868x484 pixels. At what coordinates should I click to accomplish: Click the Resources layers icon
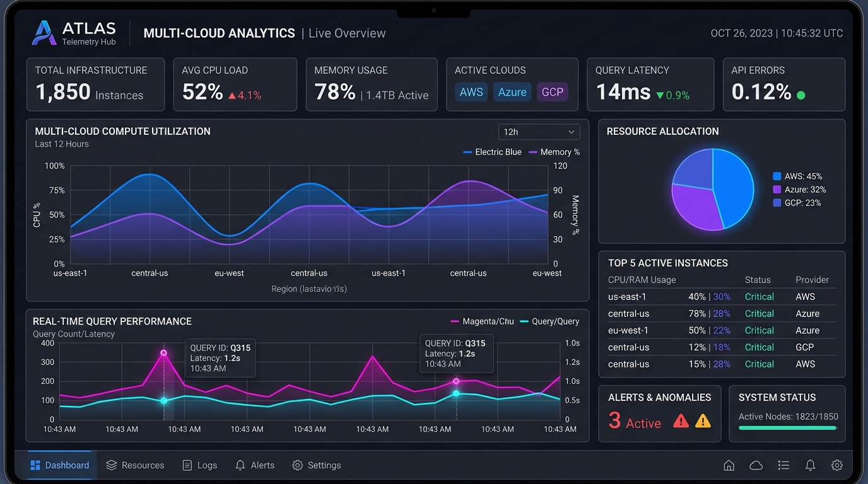tap(112, 465)
